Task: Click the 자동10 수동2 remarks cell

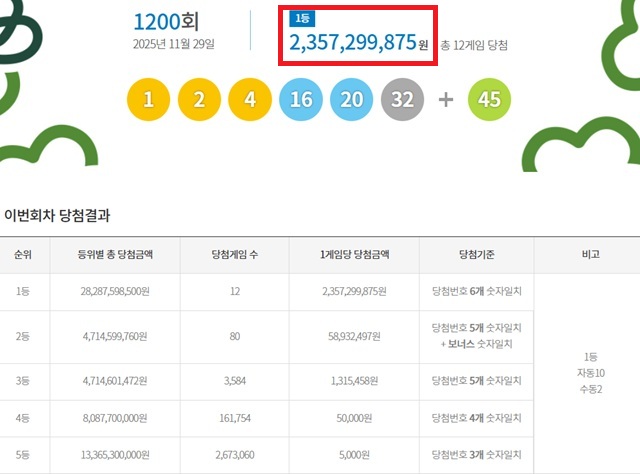Action: [x=589, y=372]
